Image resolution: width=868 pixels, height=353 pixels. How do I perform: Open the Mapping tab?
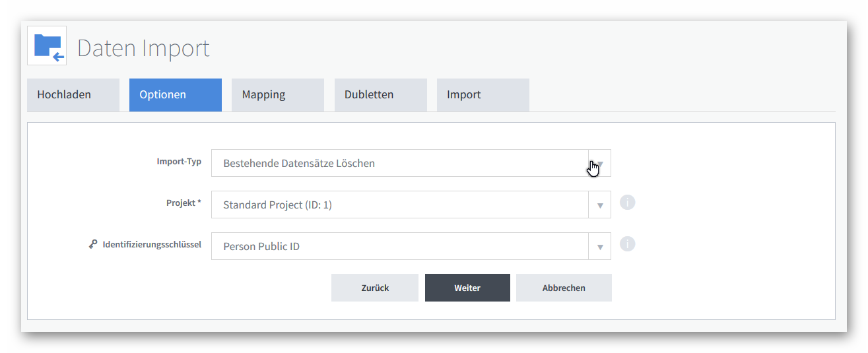(x=278, y=95)
